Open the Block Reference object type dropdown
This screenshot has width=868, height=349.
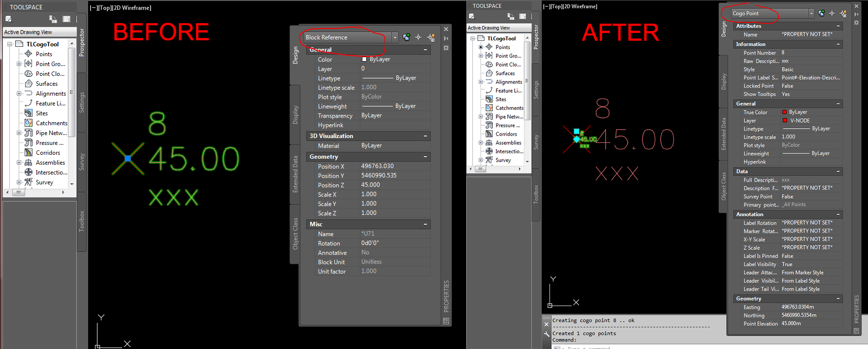(395, 37)
